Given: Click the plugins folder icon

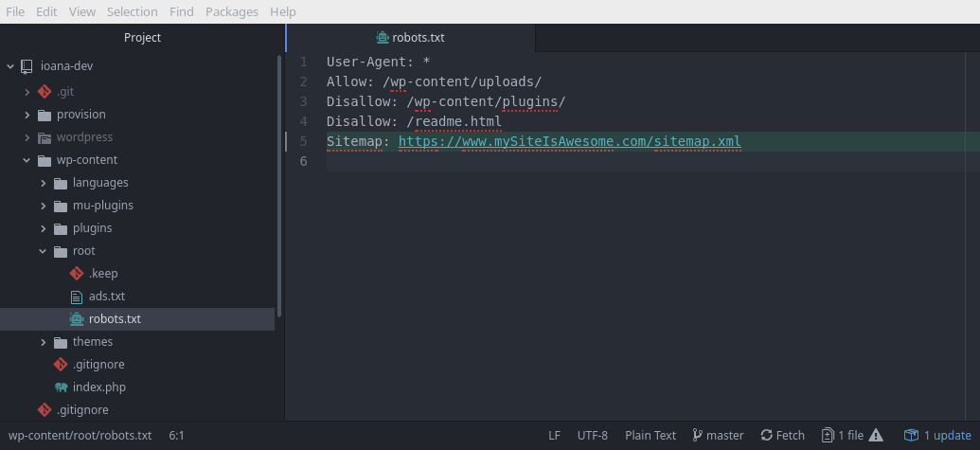Looking at the screenshot, I should click(x=60, y=228).
